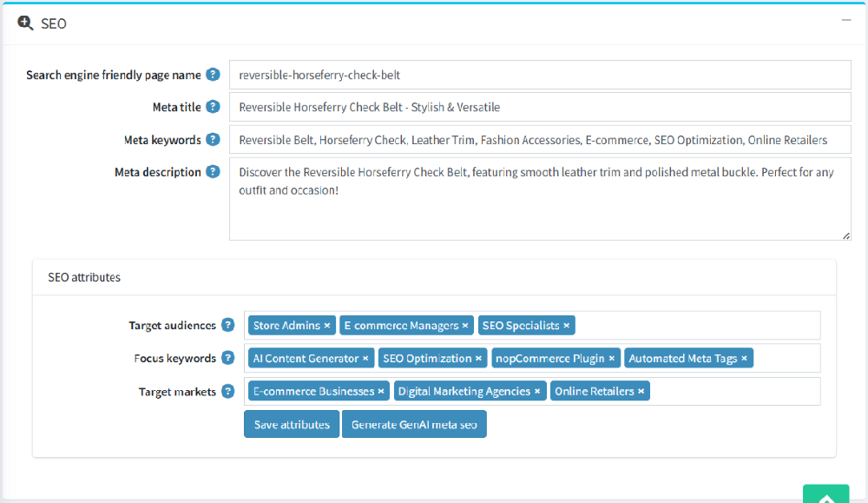Remove Online Retailers from target markets
This screenshot has width=868, height=503.
pos(641,391)
